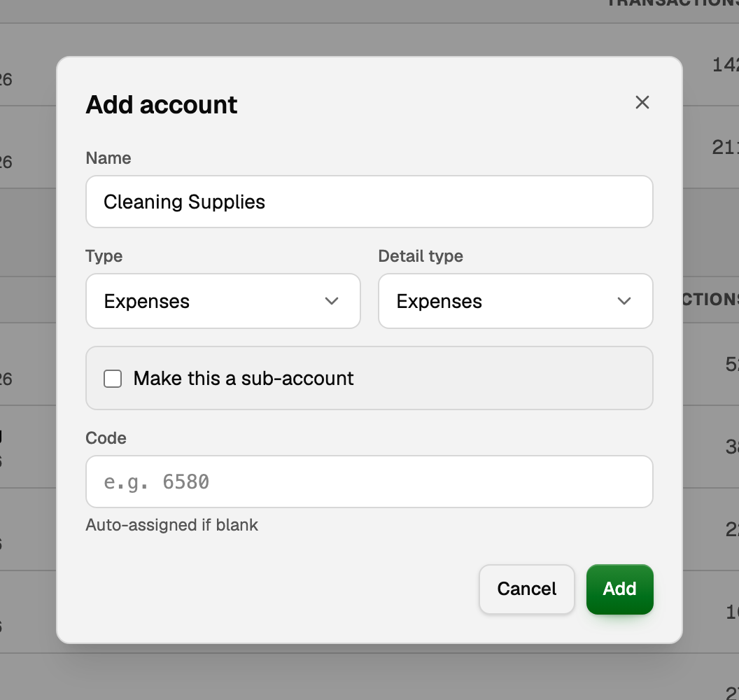This screenshot has height=700, width=739.
Task: Click the 'Make this a sub-account' label text
Action: tap(244, 379)
